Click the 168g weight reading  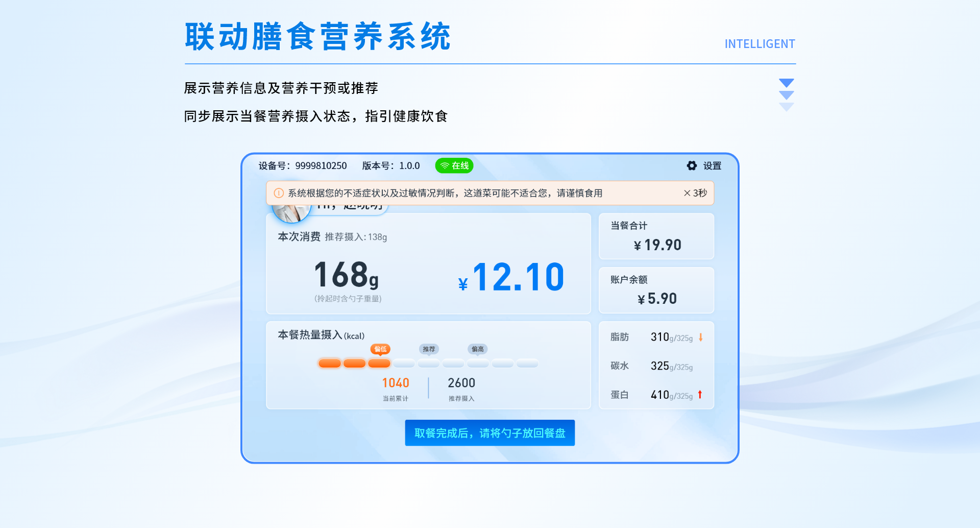[347, 276]
